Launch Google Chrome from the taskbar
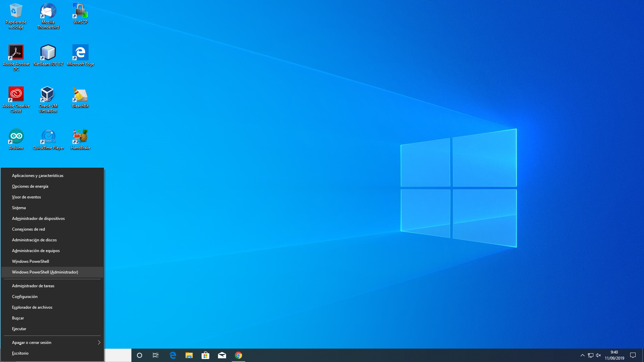 pyautogui.click(x=238, y=355)
